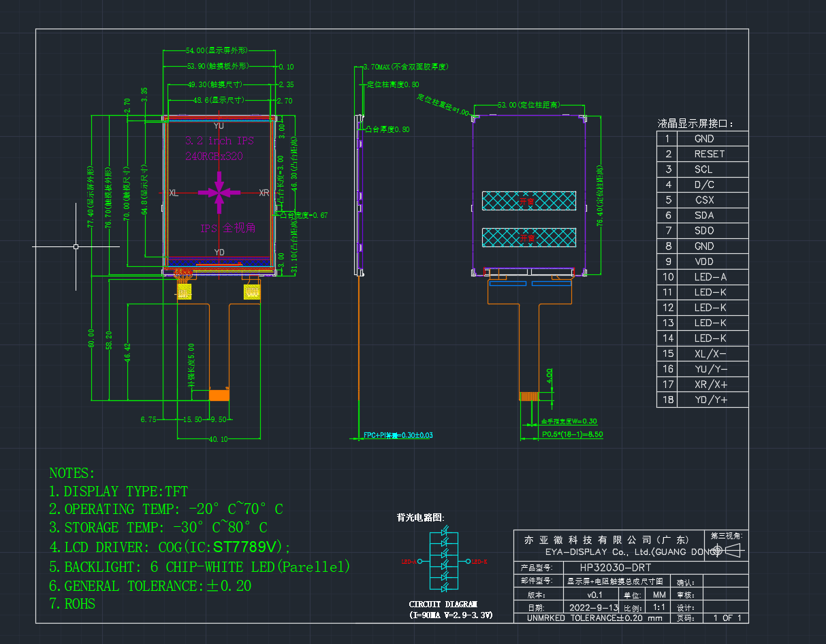Select the "2.OPERATING TEMP" note line

point(166,509)
